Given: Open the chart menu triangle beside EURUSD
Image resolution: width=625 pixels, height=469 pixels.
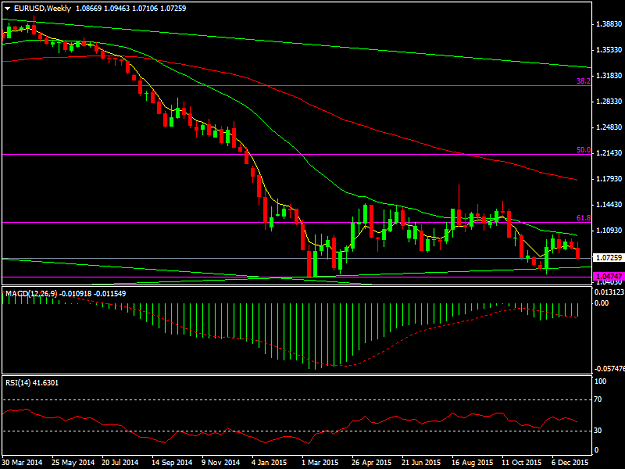Looking at the screenshot, I should pyautogui.click(x=8, y=8).
